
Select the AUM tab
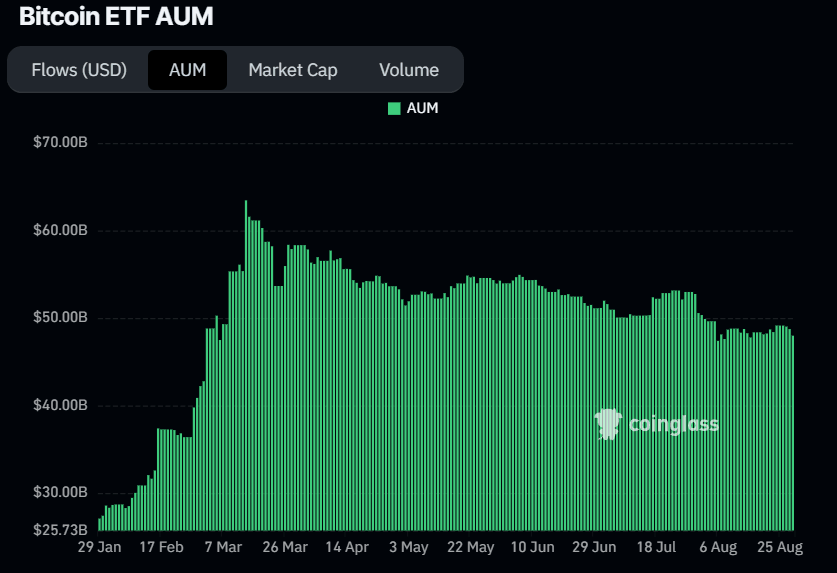point(187,70)
